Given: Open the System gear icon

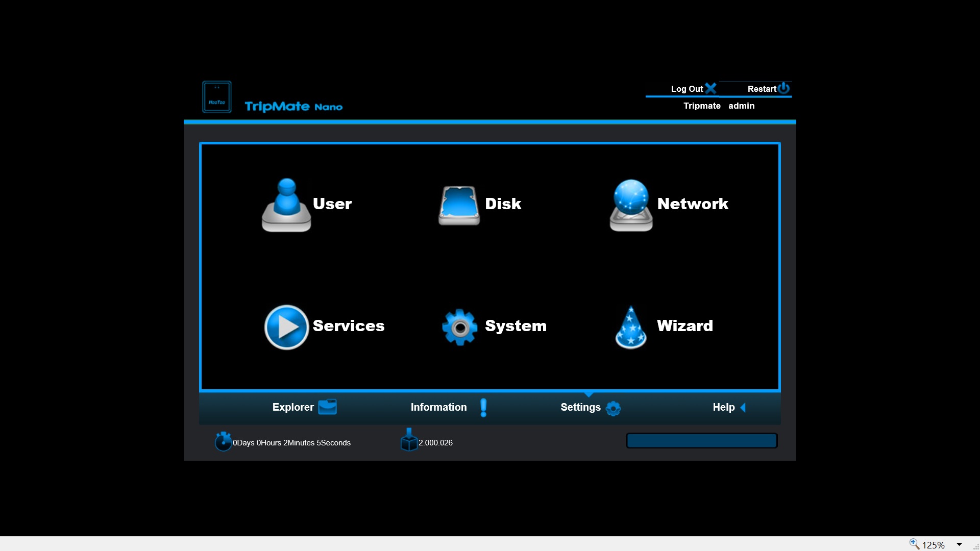Looking at the screenshot, I should pos(459,327).
